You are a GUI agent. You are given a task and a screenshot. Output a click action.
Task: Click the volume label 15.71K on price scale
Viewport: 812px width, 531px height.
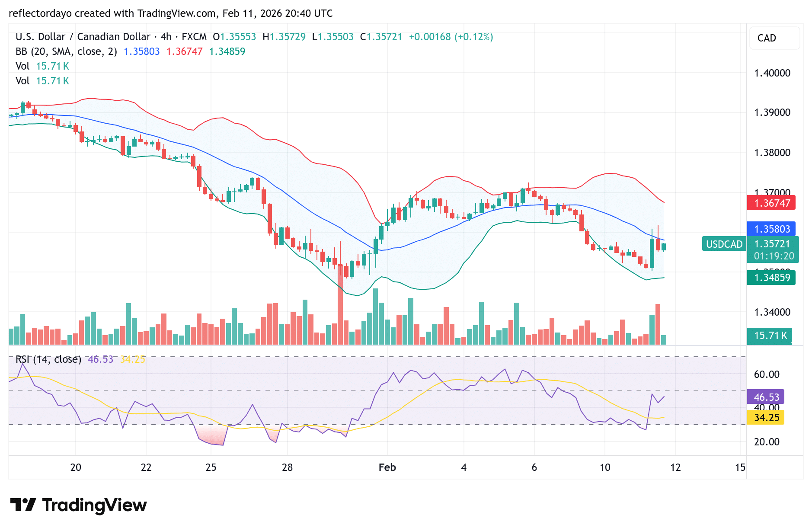click(770, 335)
